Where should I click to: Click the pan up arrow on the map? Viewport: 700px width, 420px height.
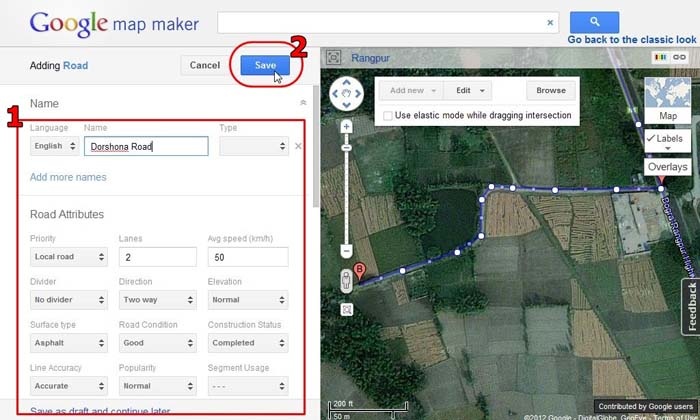pos(346,83)
